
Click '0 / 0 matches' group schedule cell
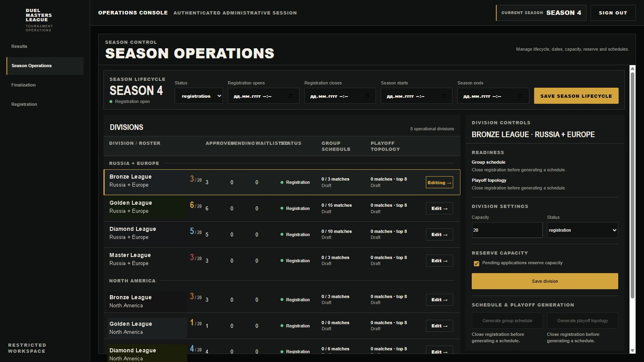coord(335,323)
